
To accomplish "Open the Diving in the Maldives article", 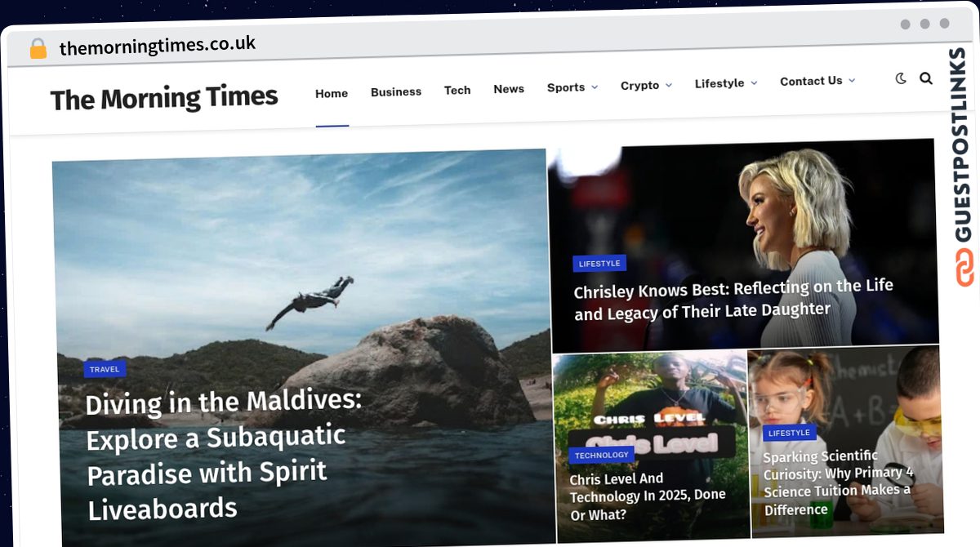I will tap(223, 455).
